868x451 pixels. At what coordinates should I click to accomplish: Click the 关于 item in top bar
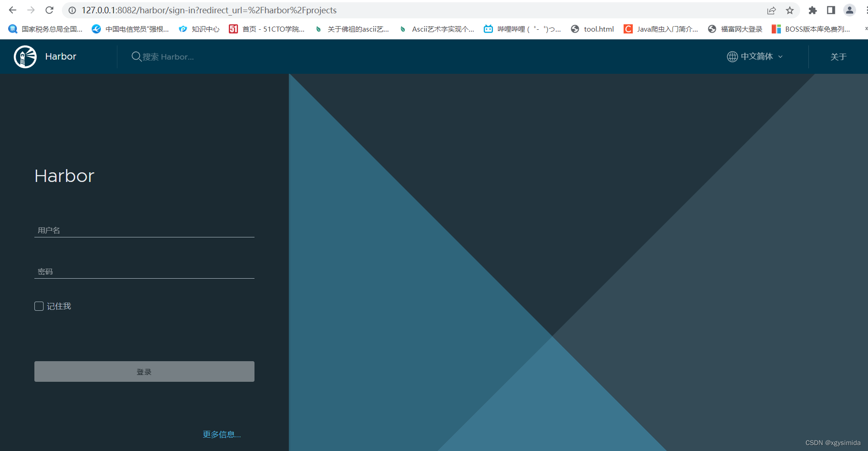tap(838, 56)
